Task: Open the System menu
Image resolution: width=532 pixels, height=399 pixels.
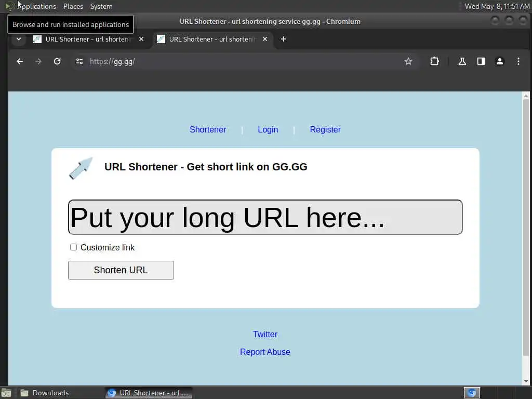Action: pos(101,6)
